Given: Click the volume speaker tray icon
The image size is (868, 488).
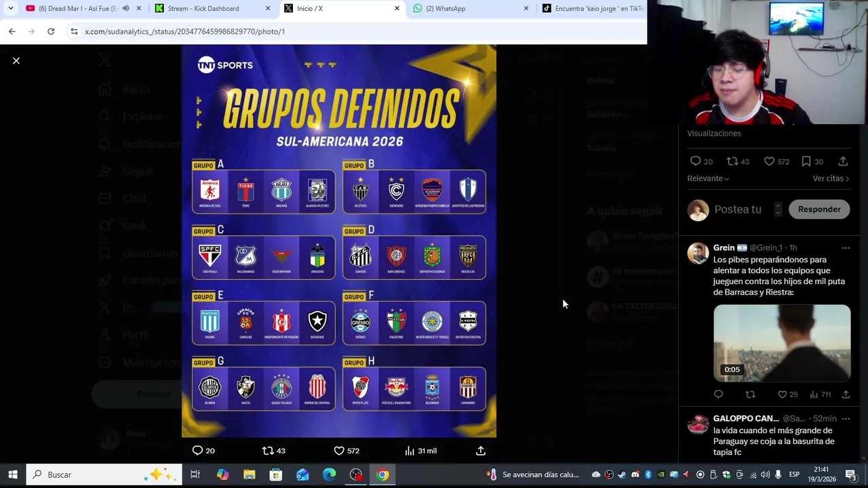Looking at the screenshot, I should pyautogui.click(x=765, y=474).
